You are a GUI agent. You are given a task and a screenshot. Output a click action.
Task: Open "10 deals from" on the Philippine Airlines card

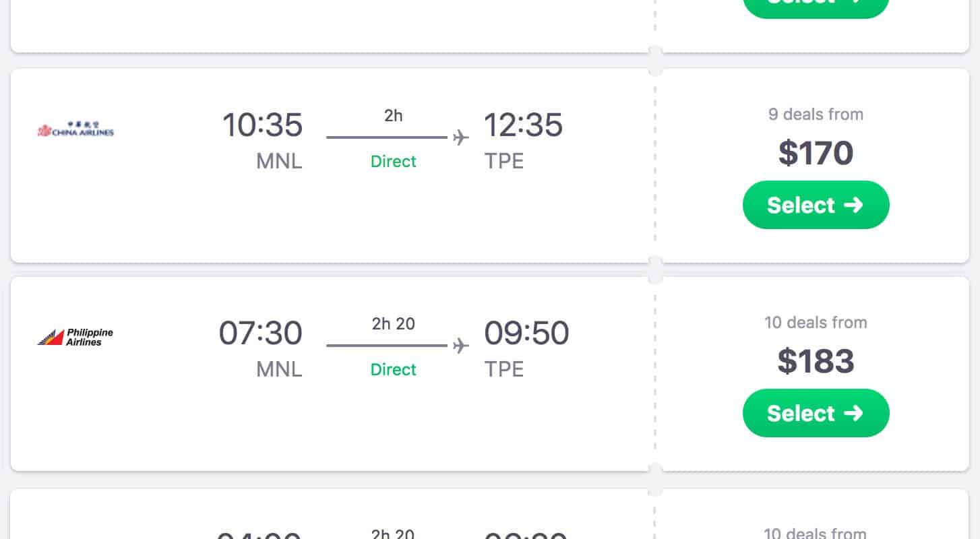click(x=816, y=323)
